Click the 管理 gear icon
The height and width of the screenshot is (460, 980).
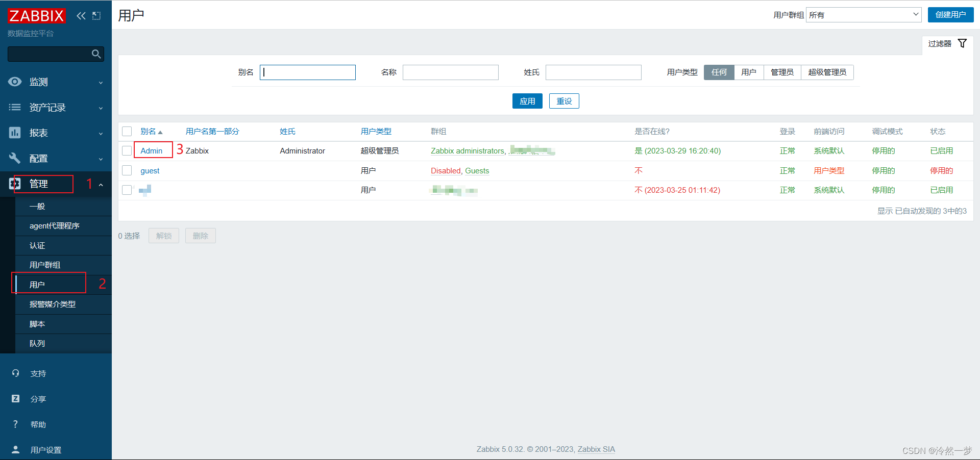coord(15,184)
